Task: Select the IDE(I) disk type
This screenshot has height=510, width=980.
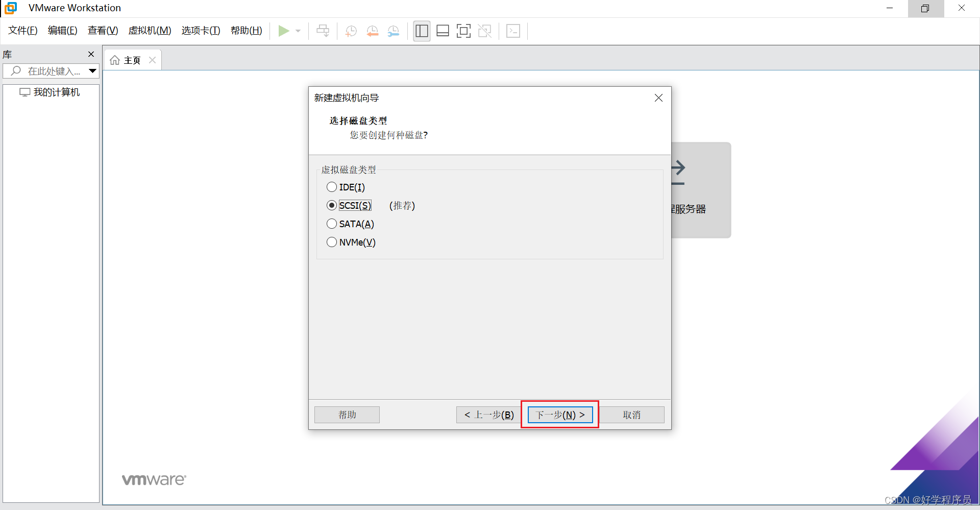Action: pyautogui.click(x=346, y=187)
